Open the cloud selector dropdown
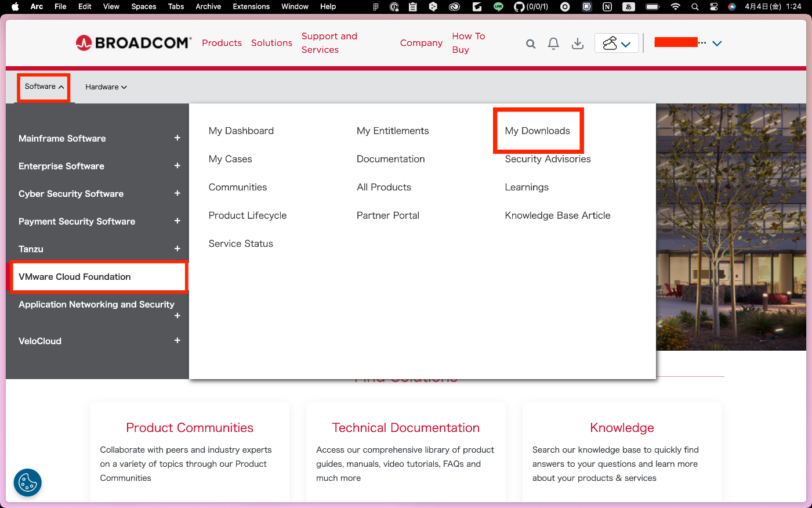Screen dimensions: 812x508 pos(617,44)
